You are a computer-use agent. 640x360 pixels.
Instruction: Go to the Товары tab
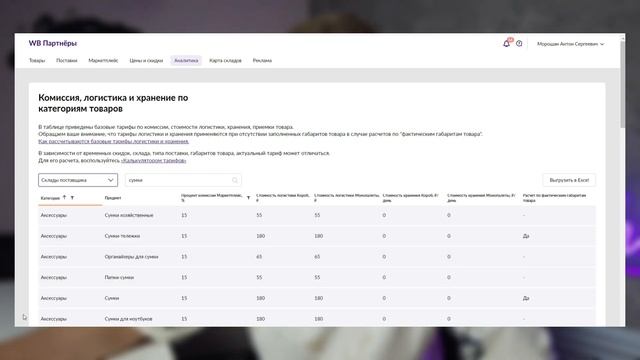point(37,60)
